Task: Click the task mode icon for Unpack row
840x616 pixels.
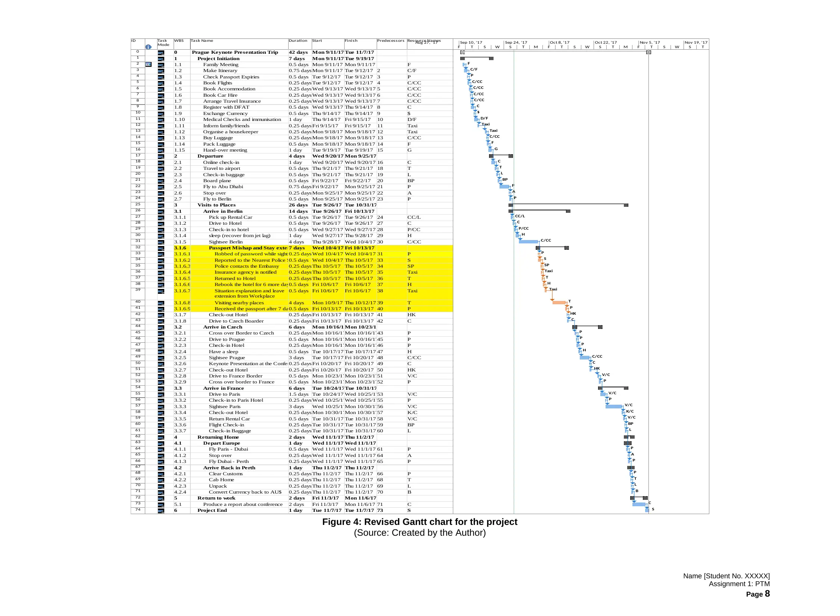Action: pos(161,486)
